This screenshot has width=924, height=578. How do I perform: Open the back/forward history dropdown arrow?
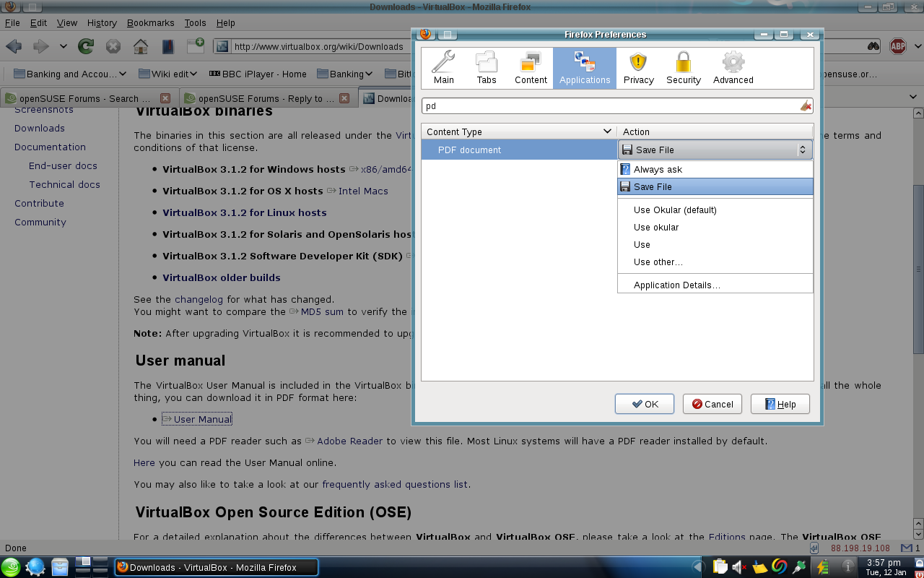[x=64, y=46]
